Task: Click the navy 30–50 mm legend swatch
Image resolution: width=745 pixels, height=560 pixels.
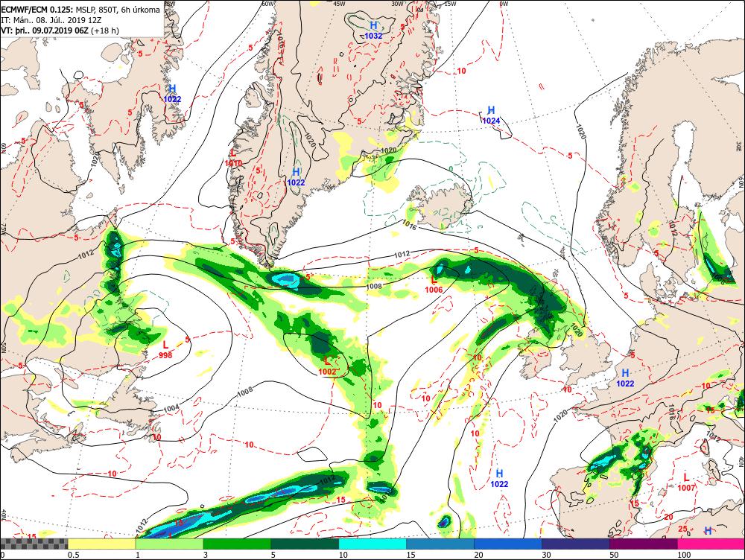Action: coord(575,544)
